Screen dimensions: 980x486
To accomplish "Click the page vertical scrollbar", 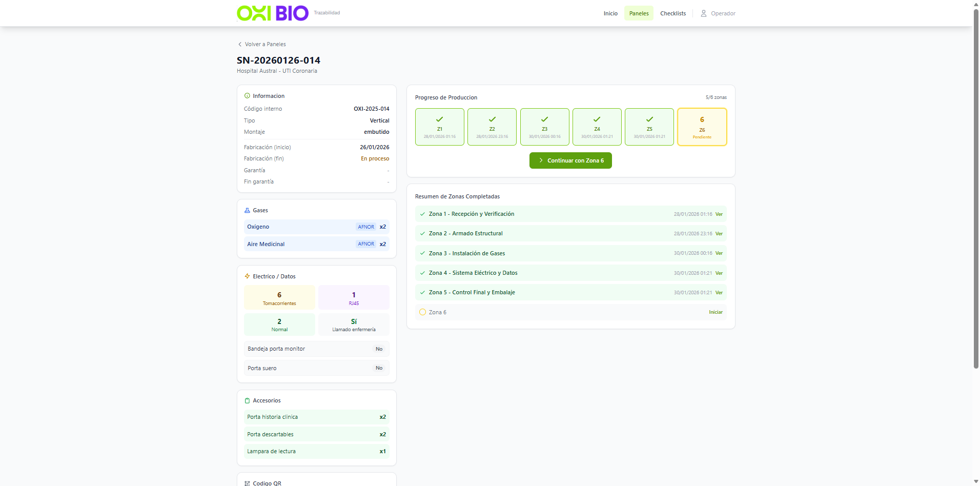I will point(976,189).
